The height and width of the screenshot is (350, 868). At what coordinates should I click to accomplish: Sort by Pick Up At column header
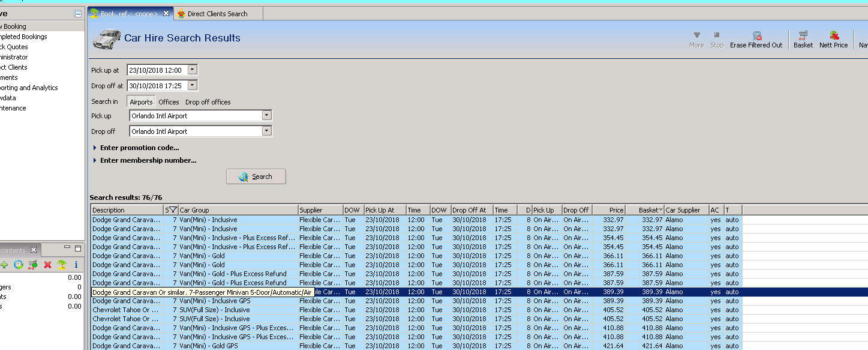click(x=385, y=210)
